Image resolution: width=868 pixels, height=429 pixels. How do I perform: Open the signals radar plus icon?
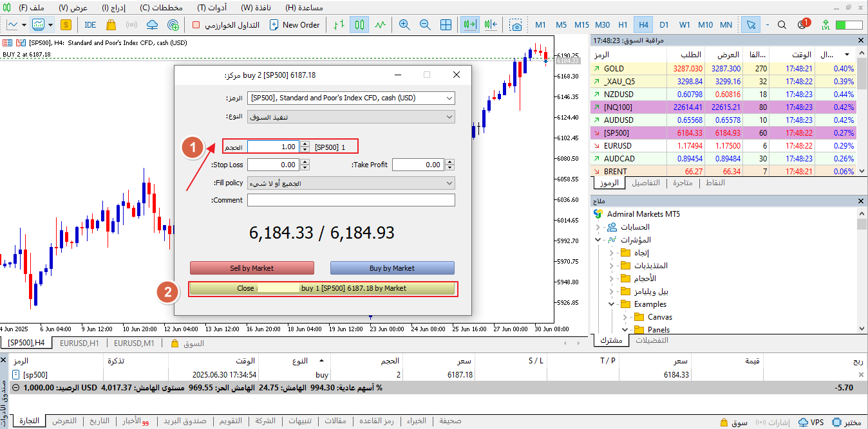click(173, 24)
